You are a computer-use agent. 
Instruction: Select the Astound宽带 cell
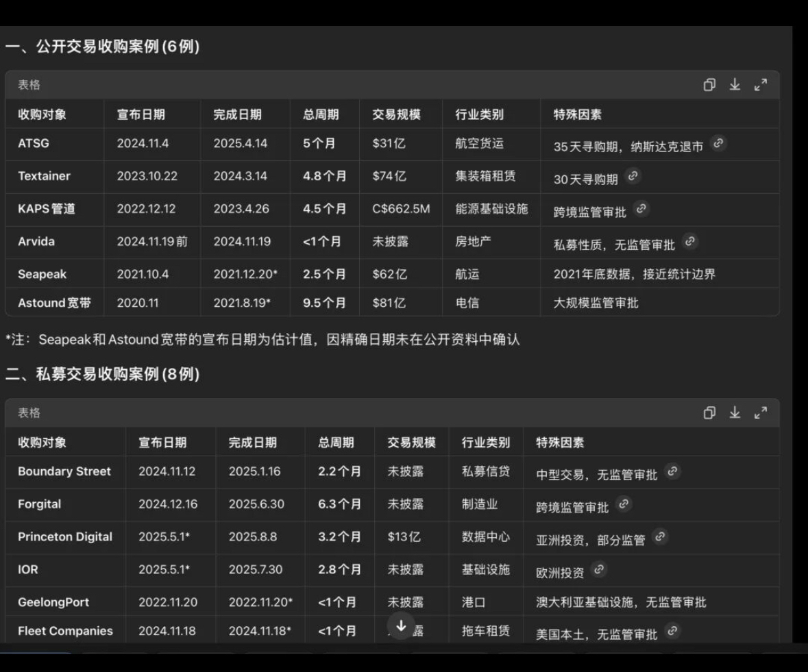(x=55, y=303)
